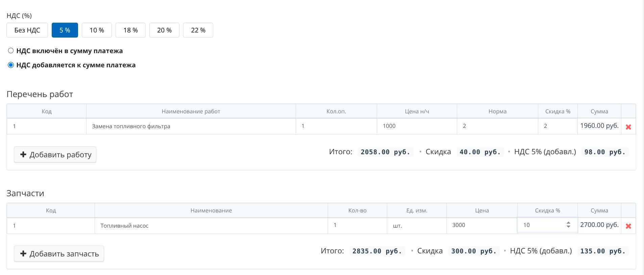644x275 pixels.
Task: Click the work price per hour field 1000
Action: pos(417,126)
